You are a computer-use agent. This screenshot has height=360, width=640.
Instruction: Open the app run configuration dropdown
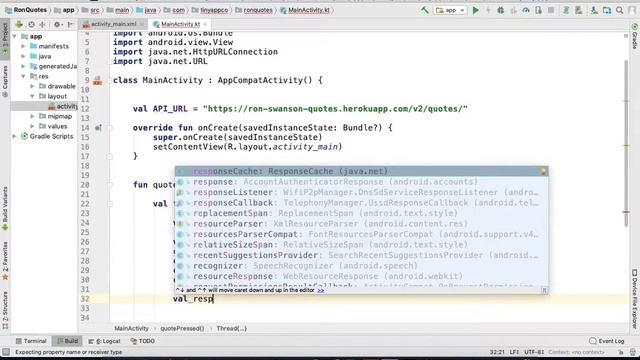coord(451,10)
